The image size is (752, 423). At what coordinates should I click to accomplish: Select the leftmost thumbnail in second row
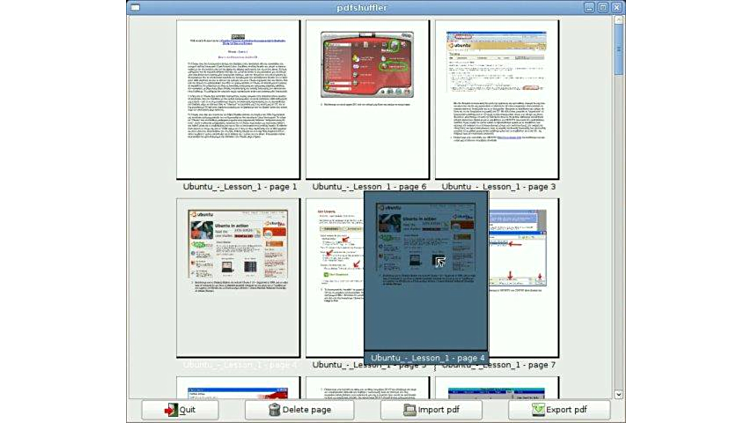coord(238,277)
